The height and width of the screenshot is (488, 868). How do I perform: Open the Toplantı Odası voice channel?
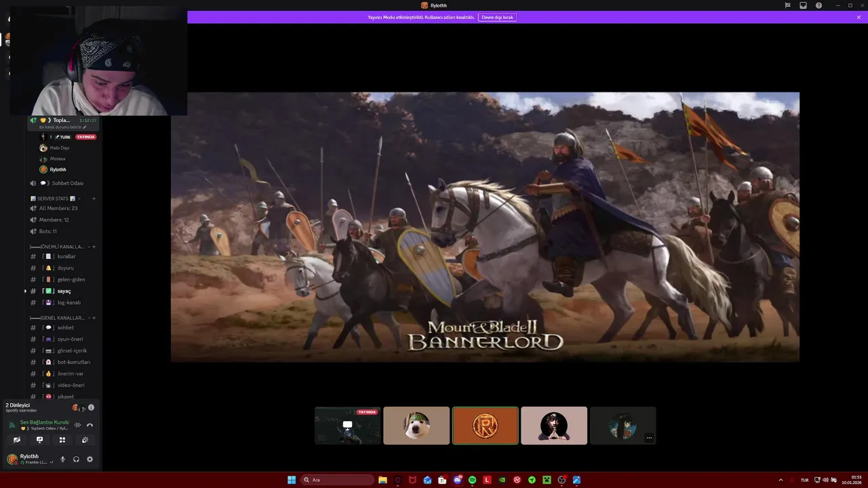pyautogui.click(x=64, y=120)
